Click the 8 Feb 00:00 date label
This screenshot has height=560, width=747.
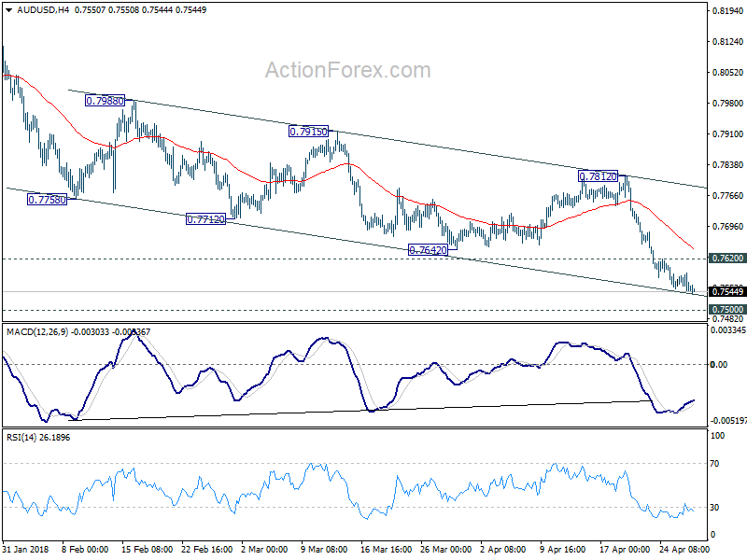pyautogui.click(x=85, y=549)
